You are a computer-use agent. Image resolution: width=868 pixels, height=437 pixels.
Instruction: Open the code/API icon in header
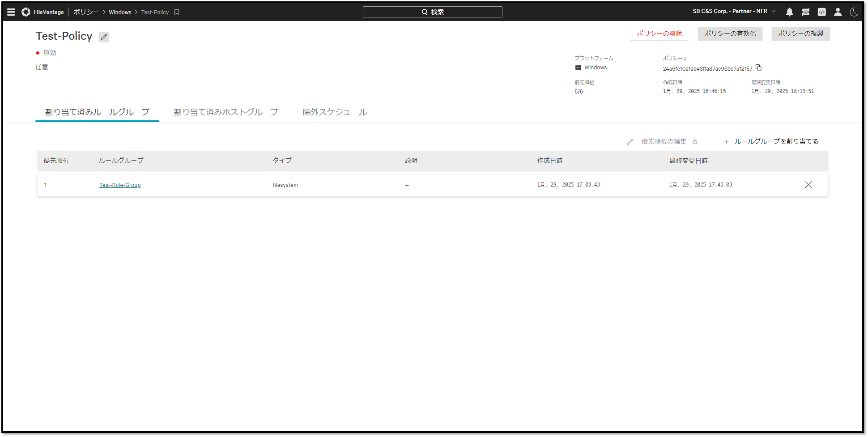click(x=822, y=12)
